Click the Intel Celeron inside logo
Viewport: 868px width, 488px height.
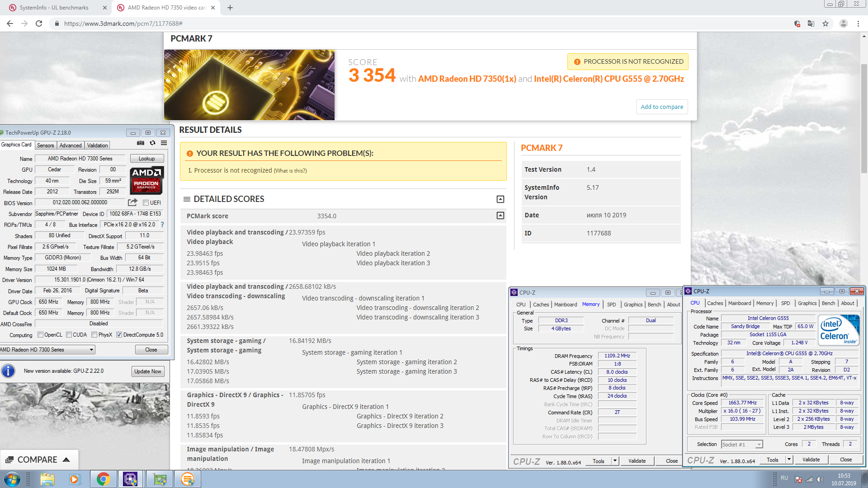(x=839, y=330)
